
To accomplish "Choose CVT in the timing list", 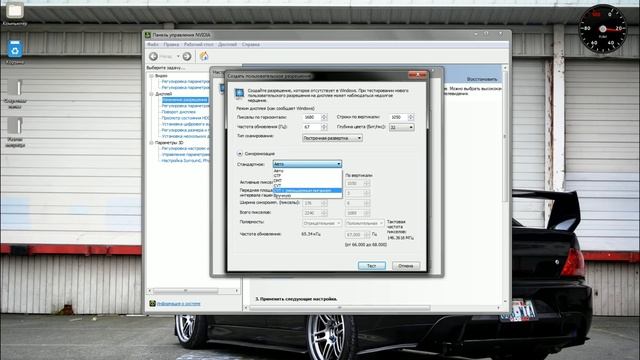I will [x=307, y=186].
